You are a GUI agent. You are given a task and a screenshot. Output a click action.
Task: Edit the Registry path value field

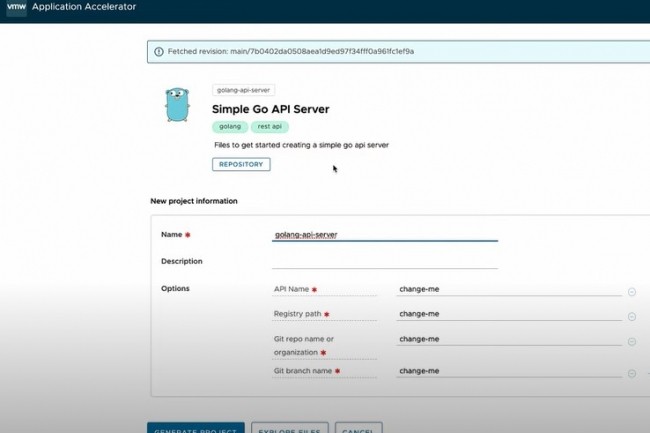tap(509, 314)
